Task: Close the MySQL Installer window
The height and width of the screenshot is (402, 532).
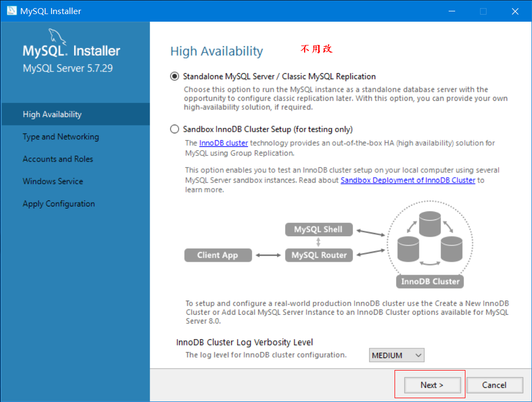Action: (515, 11)
